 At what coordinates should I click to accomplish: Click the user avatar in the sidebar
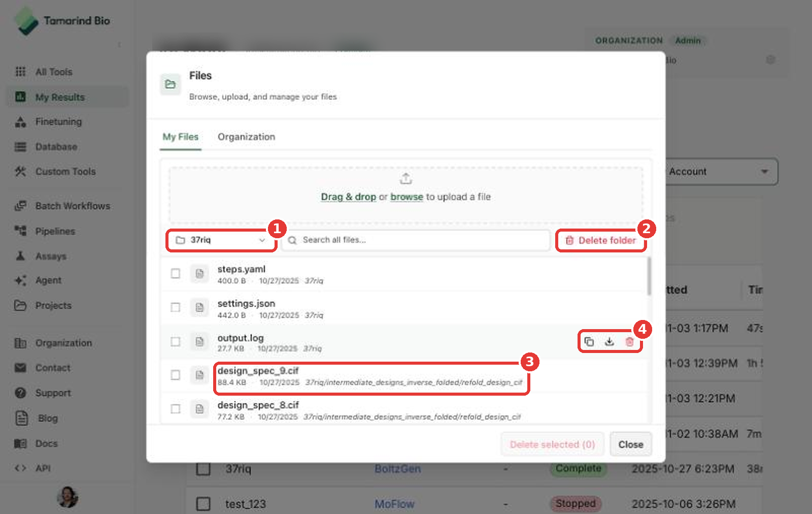[x=67, y=497]
